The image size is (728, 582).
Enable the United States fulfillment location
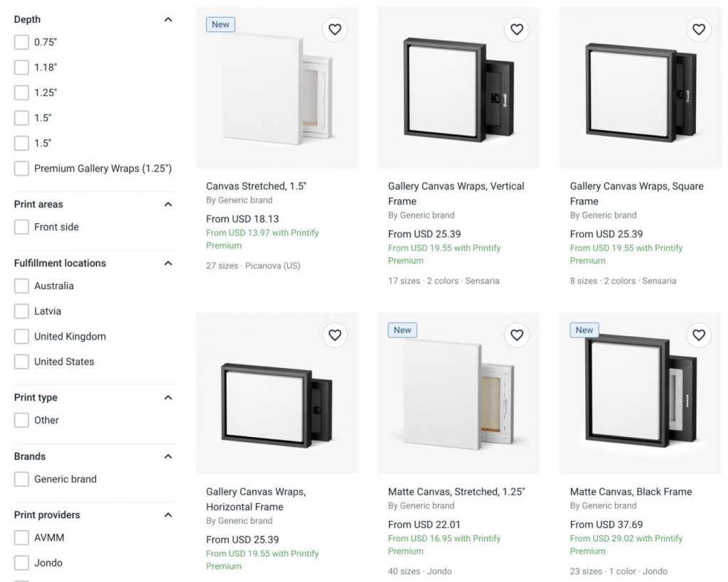point(21,362)
